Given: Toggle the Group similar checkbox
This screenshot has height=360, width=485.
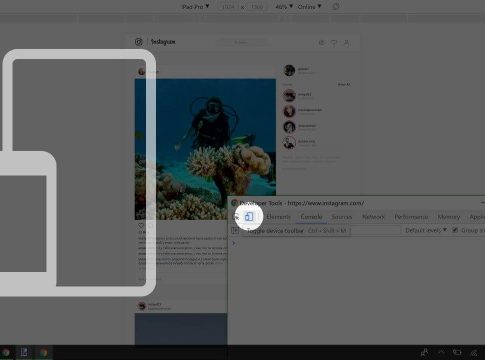Looking at the screenshot, I should (x=455, y=230).
